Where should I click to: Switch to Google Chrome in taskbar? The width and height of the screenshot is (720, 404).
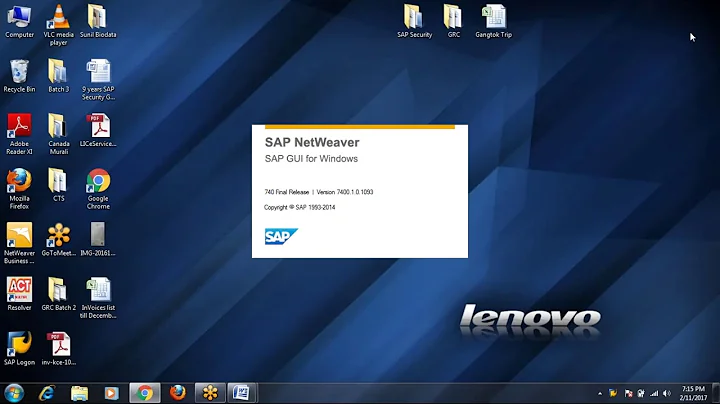click(x=145, y=393)
